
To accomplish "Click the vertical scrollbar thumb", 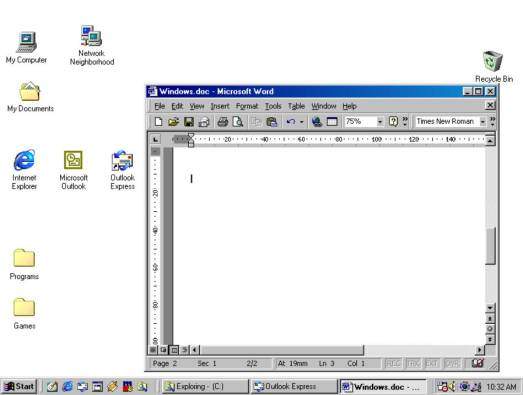I will (490, 246).
